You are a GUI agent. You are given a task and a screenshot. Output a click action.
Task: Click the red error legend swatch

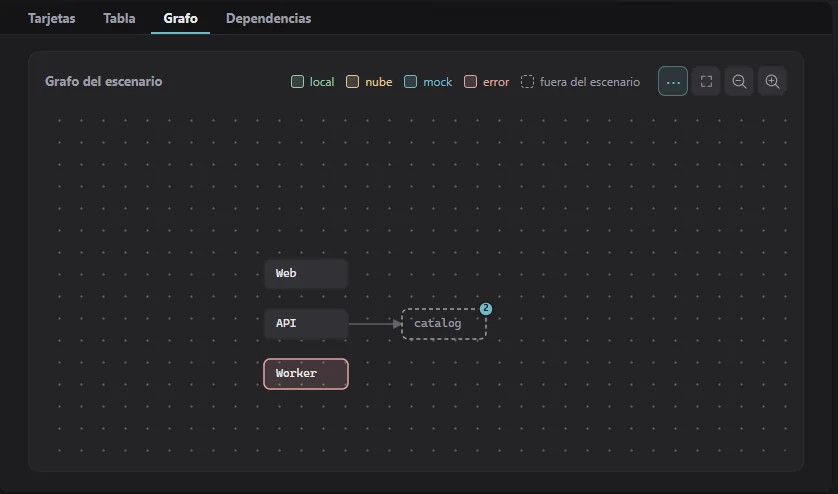(x=470, y=82)
